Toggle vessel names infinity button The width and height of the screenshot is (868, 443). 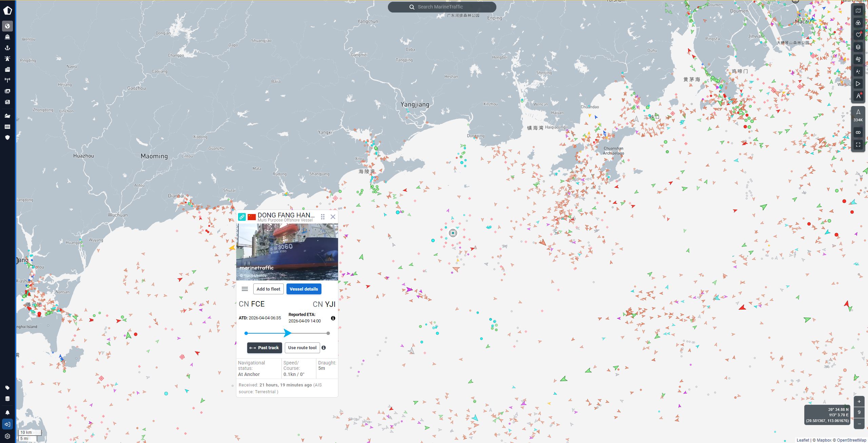point(858,132)
